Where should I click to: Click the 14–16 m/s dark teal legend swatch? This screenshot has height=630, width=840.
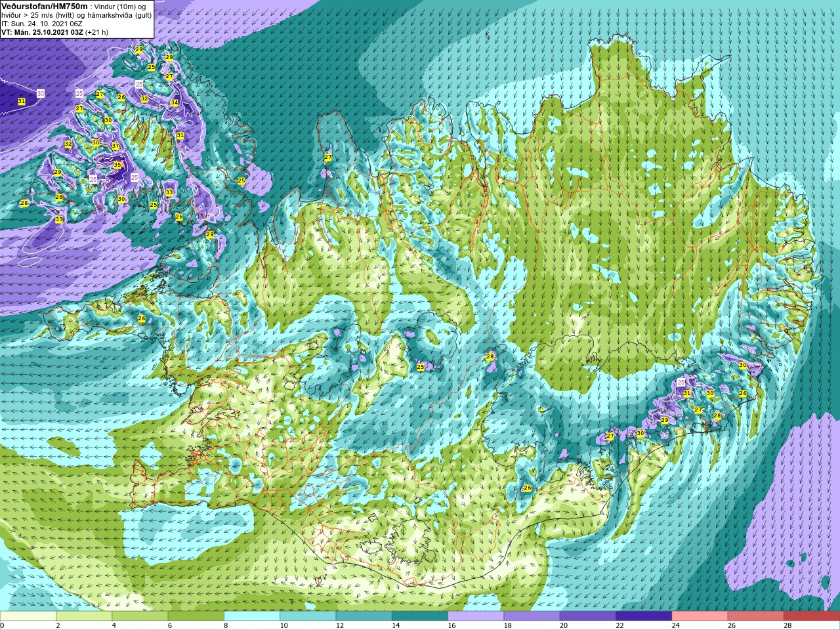click(x=420, y=617)
